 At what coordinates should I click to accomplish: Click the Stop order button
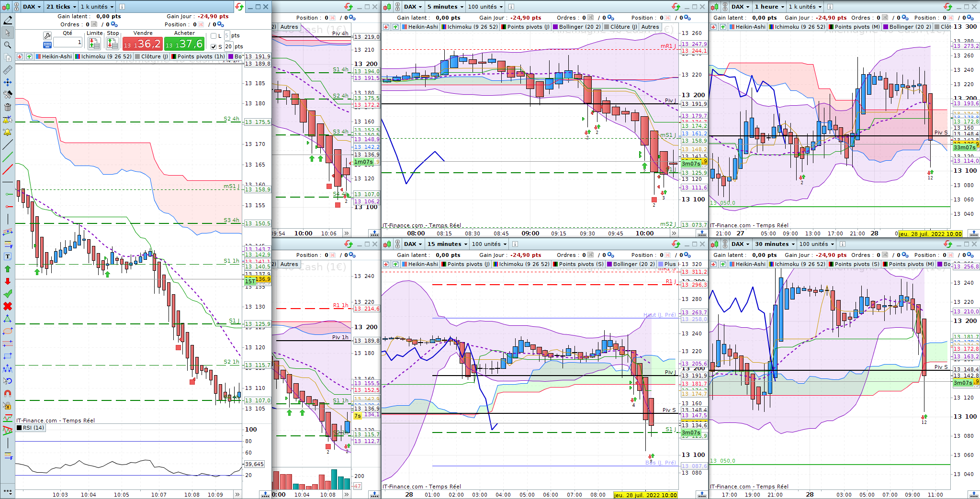coord(113,44)
